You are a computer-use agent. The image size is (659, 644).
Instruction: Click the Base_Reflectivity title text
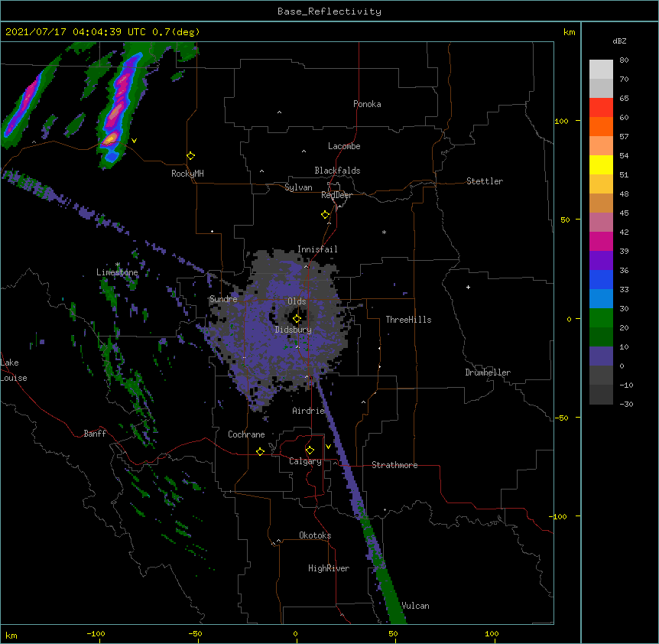tap(329, 11)
